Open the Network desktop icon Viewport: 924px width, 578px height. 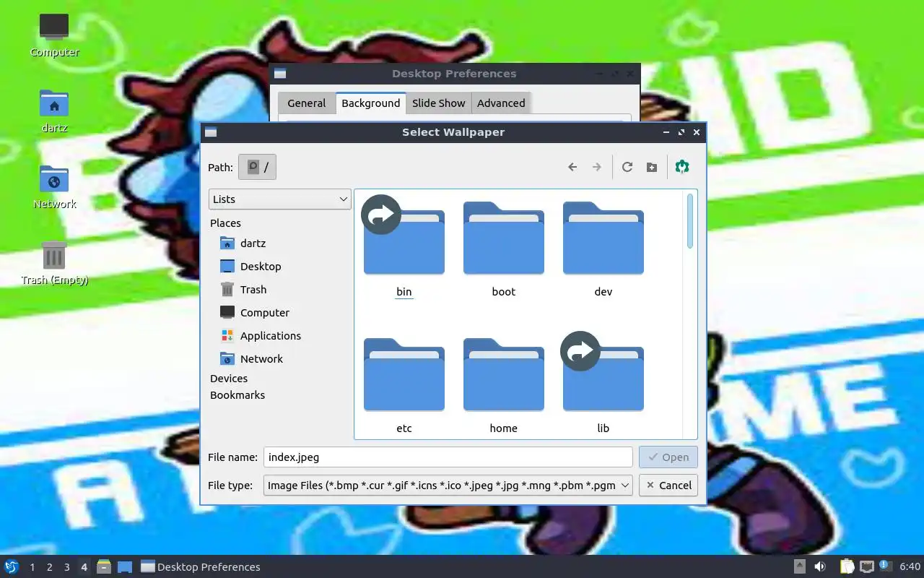coord(54,186)
